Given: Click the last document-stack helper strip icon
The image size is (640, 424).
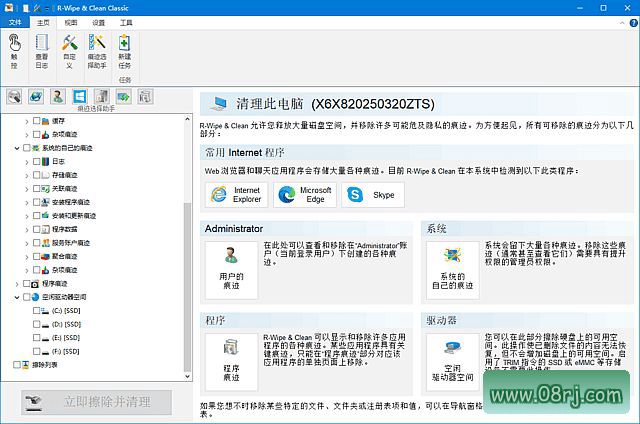Looking at the screenshot, I should tap(145, 97).
